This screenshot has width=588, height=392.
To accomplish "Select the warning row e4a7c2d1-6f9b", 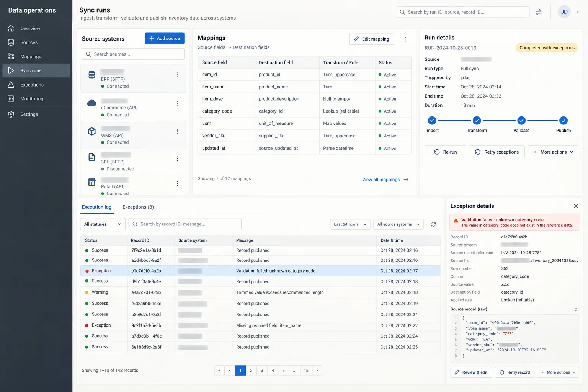I will pyautogui.click(x=260, y=292).
